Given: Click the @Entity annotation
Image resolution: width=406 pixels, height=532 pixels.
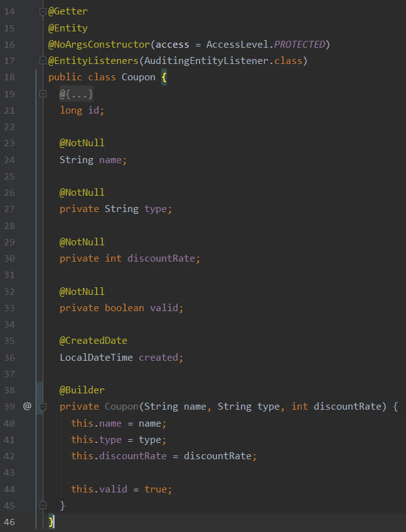Looking at the screenshot, I should (x=68, y=28).
